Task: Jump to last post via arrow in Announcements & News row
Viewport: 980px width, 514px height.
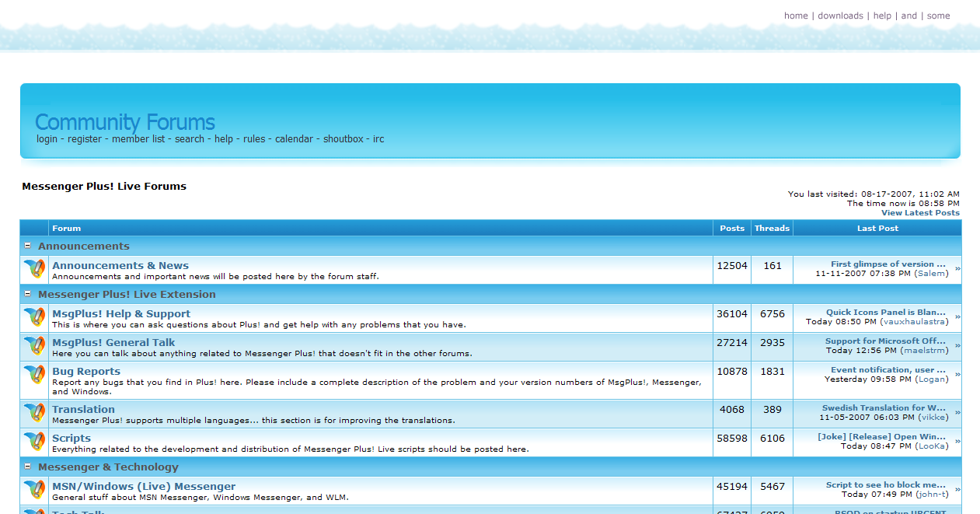Action: 957,269
